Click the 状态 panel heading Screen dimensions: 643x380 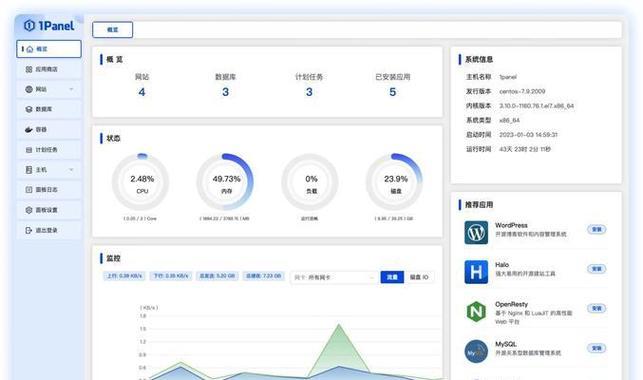point(113,138)
